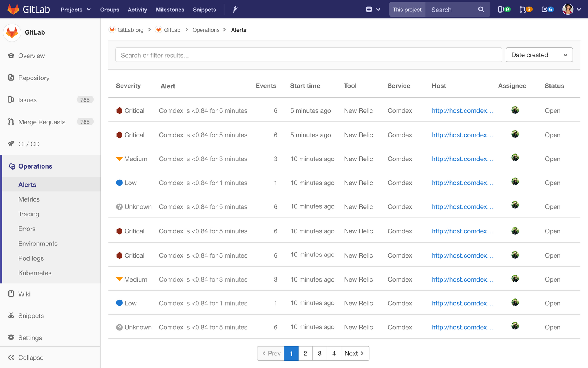Viewport: 588px width, 368px height.
Task: Sort by Severity column header
Action: 128,86
